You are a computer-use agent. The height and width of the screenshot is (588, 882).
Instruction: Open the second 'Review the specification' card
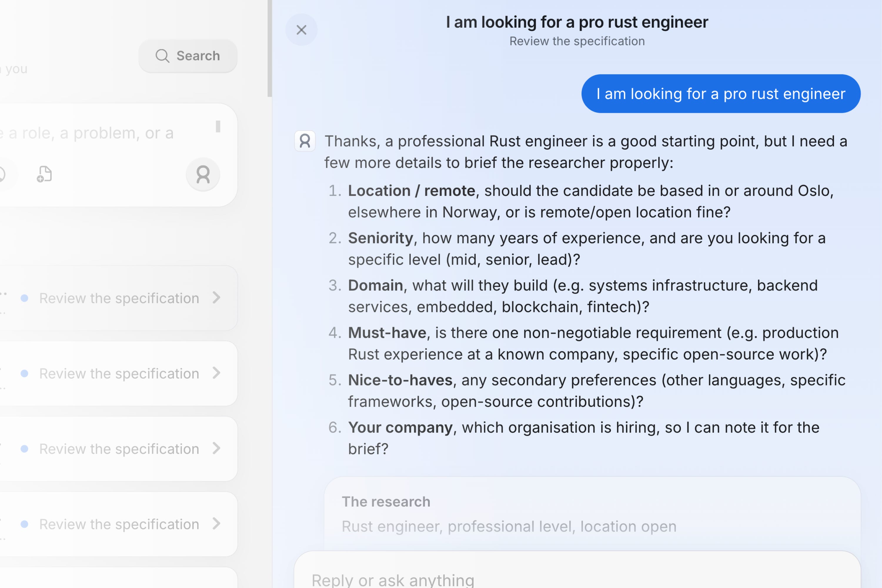118,373
